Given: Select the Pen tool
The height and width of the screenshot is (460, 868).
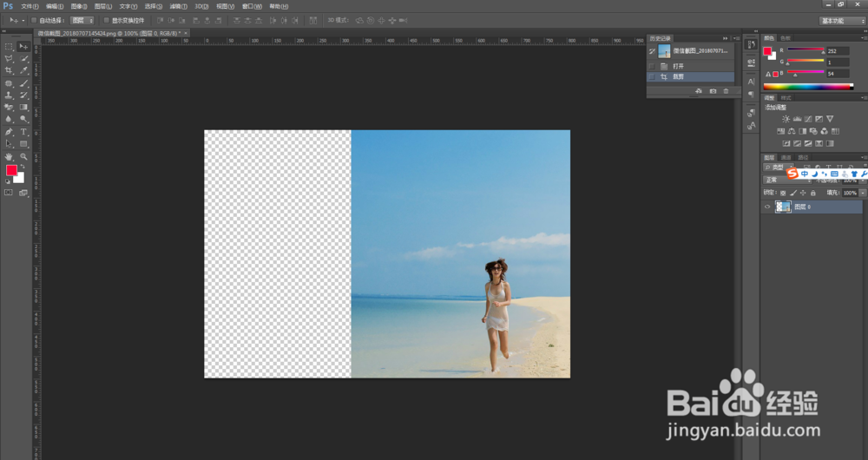Looking at the screenshot, I should [9, 132].
